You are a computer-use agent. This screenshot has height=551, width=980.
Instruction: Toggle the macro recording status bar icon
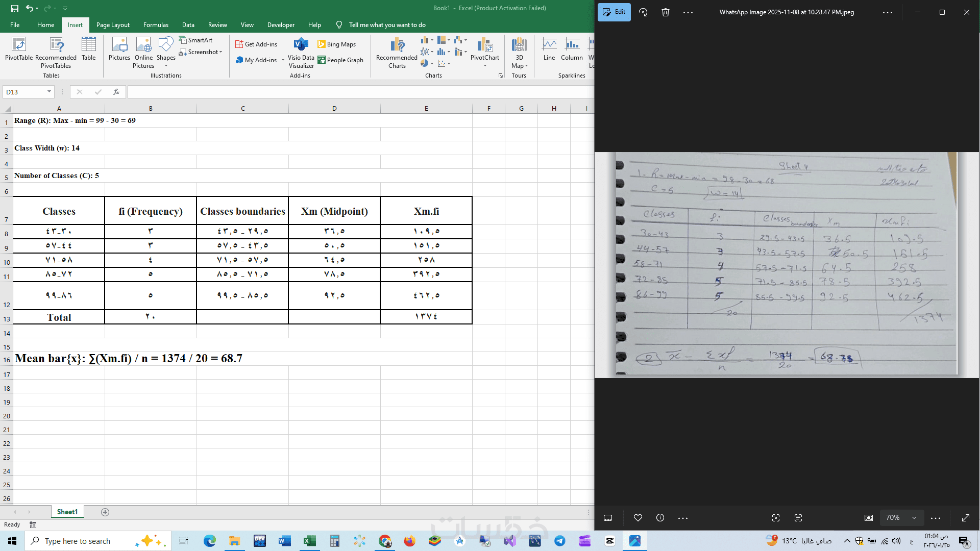pos(33,524)
